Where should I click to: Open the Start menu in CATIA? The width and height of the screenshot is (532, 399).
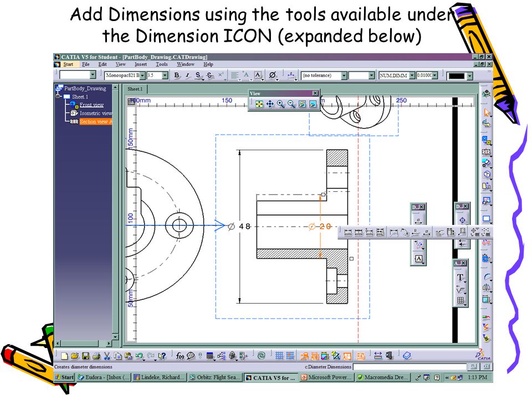pos(68,64)
